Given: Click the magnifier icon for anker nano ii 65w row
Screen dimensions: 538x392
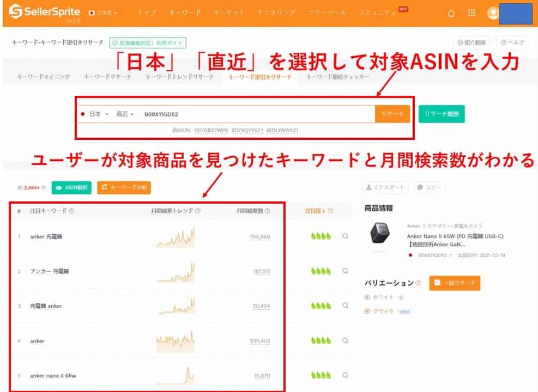Looking at the screenshot, I should pyautogui.click(x=345, y=375).
